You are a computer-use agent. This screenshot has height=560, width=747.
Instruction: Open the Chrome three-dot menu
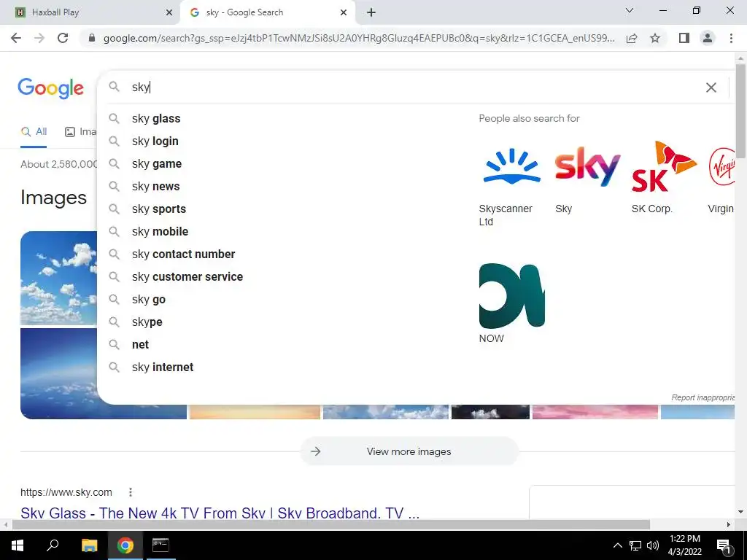click(731, 38)
